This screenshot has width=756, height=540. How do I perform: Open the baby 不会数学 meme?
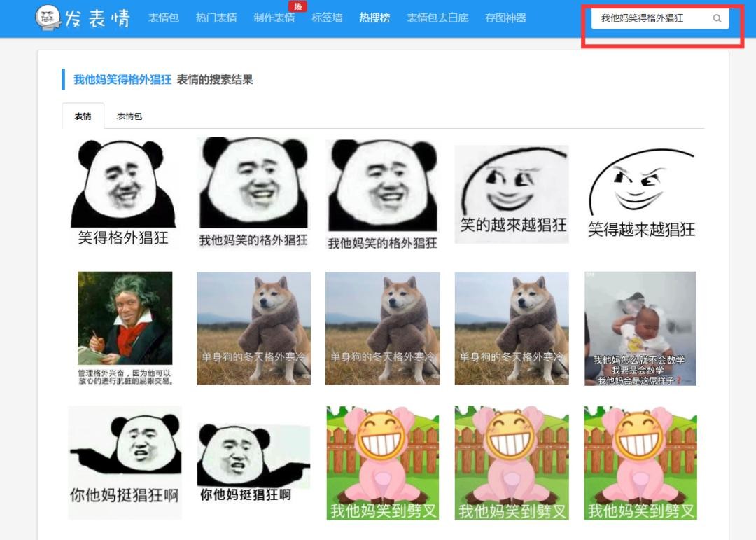(x=640, y=328)
